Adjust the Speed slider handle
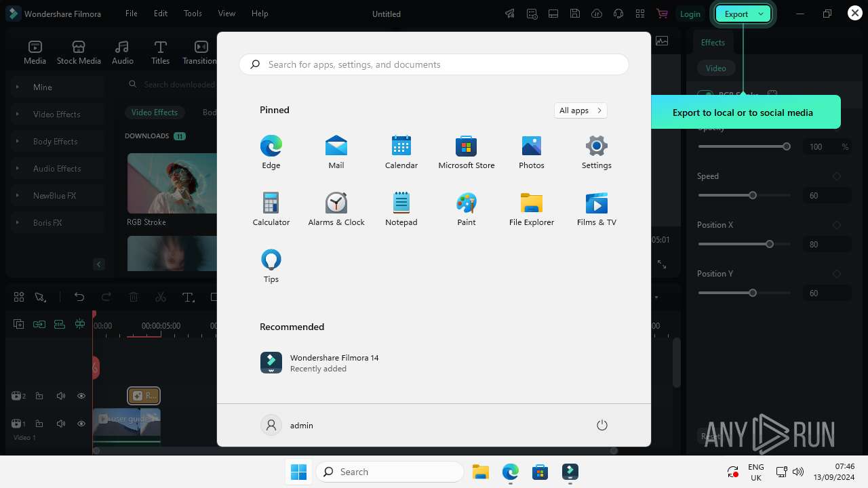This screenshot has height=488, width=868. coord(753,195)
